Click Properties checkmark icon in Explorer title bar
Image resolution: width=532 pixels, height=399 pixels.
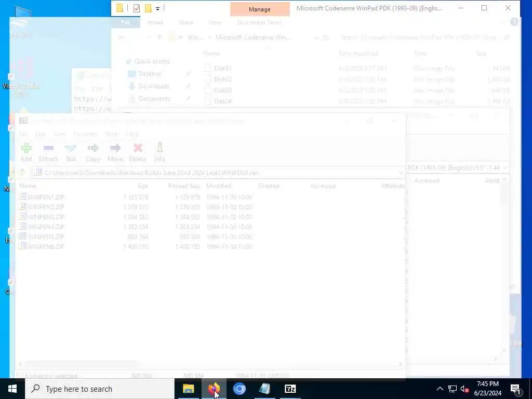[x=137, y=8]
